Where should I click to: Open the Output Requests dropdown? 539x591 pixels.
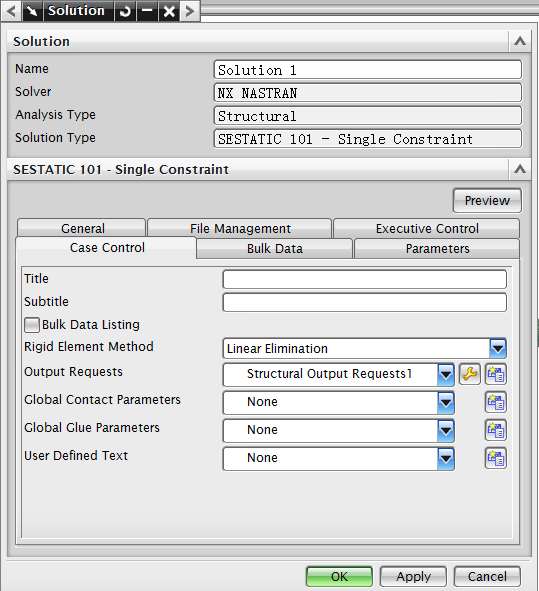pyautogui.click(x=446, y=374)
